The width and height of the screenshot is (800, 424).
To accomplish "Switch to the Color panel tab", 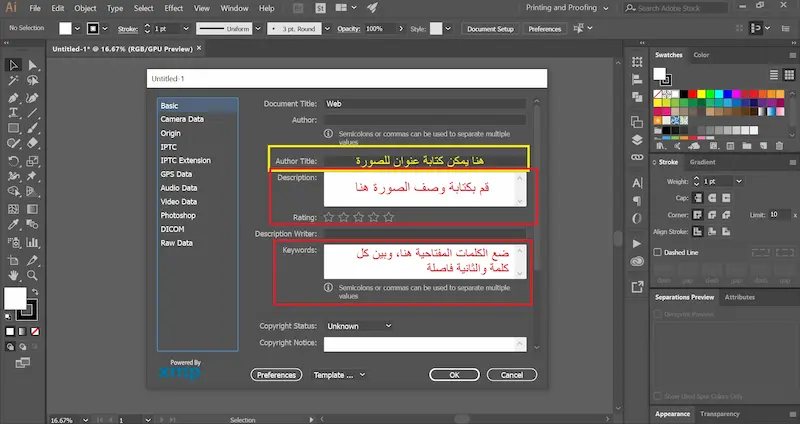I will [x=701, y=55].
